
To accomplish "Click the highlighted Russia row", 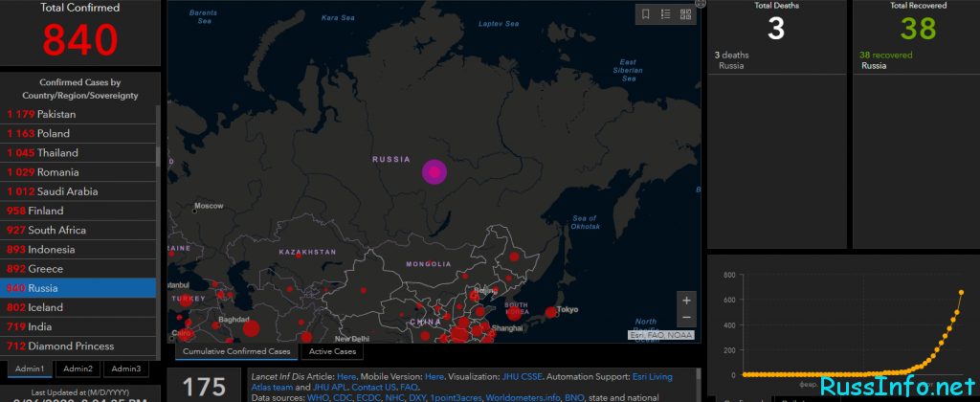I will [78, 288].
